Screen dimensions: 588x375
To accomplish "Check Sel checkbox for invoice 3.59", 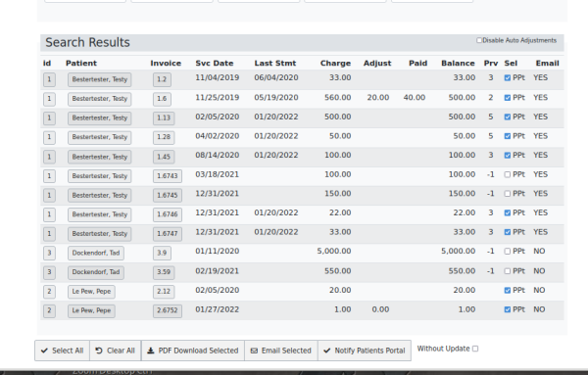I will click(x=508, y=271).
